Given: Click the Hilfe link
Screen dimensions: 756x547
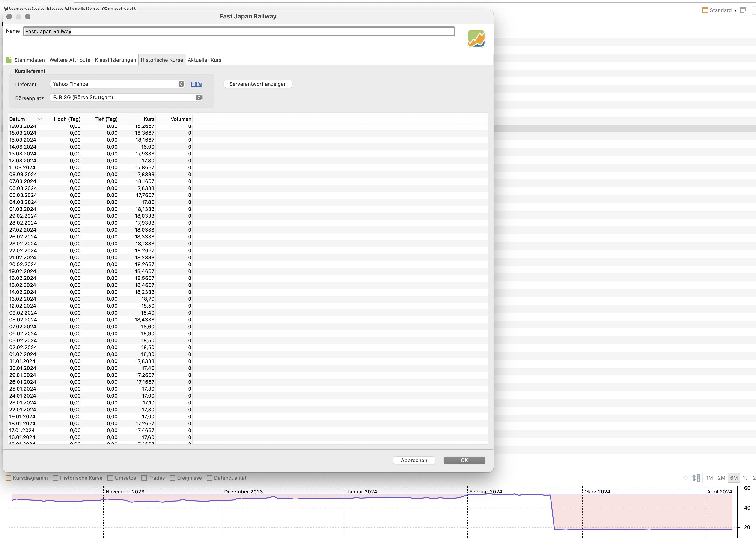Looking at the screenshot, I should pyautogui.click(x=196, y=84).
